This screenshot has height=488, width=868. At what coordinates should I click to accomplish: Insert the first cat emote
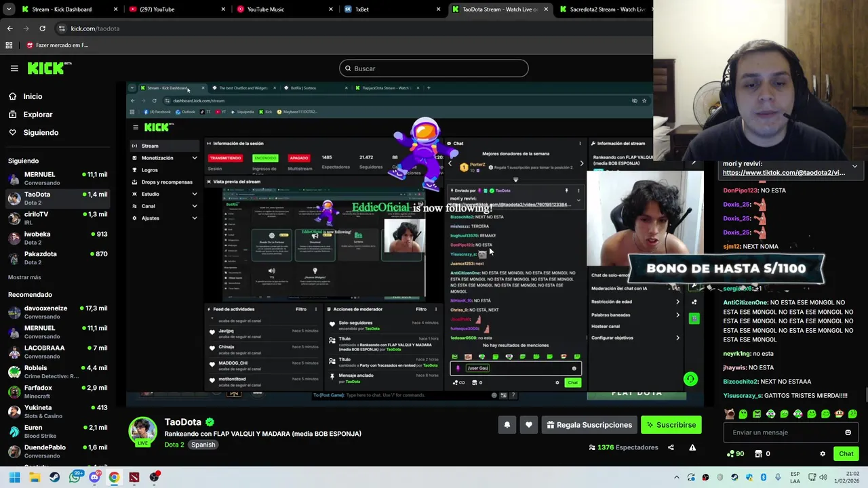[730, 413]
